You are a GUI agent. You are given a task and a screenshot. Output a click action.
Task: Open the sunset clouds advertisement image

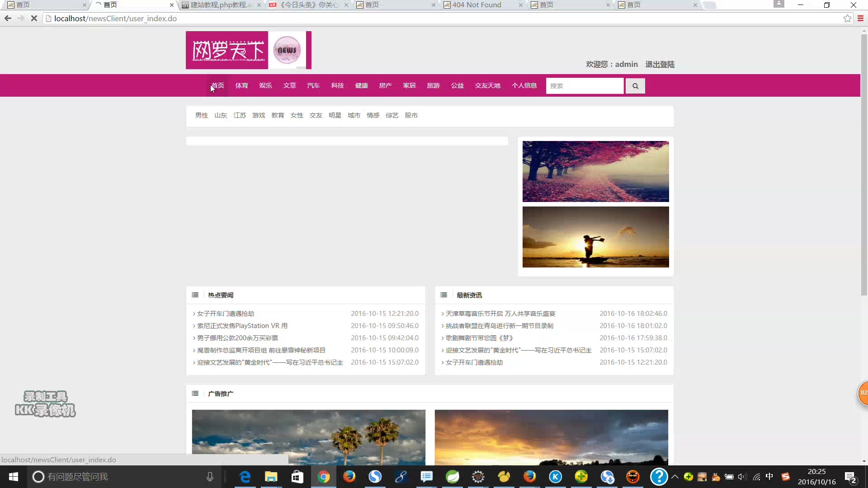tap(551, 437)
